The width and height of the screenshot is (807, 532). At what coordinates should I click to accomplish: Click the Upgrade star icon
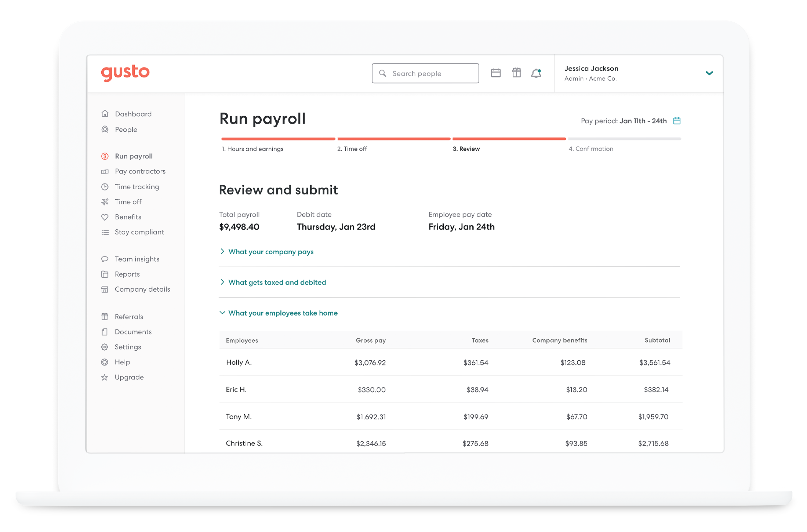(x=105, y=377)
